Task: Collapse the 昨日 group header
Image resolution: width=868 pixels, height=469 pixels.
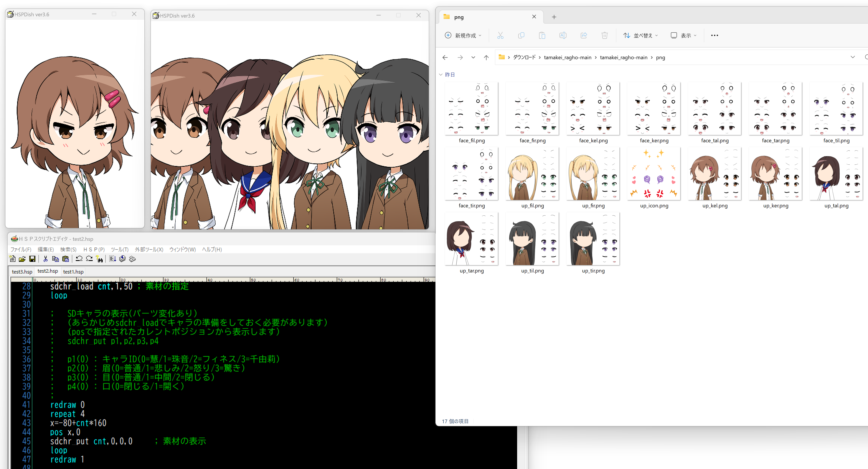Action: (x=441, y=75)
